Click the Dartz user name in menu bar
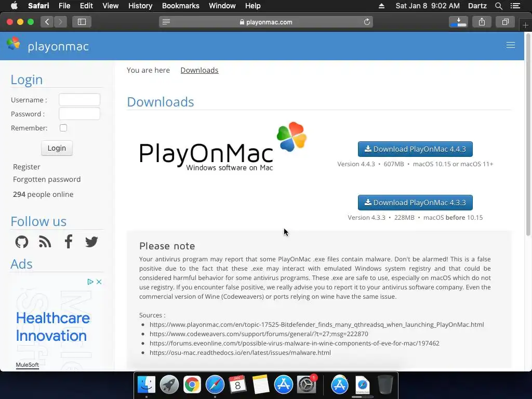532x399 pixels. 477,6
